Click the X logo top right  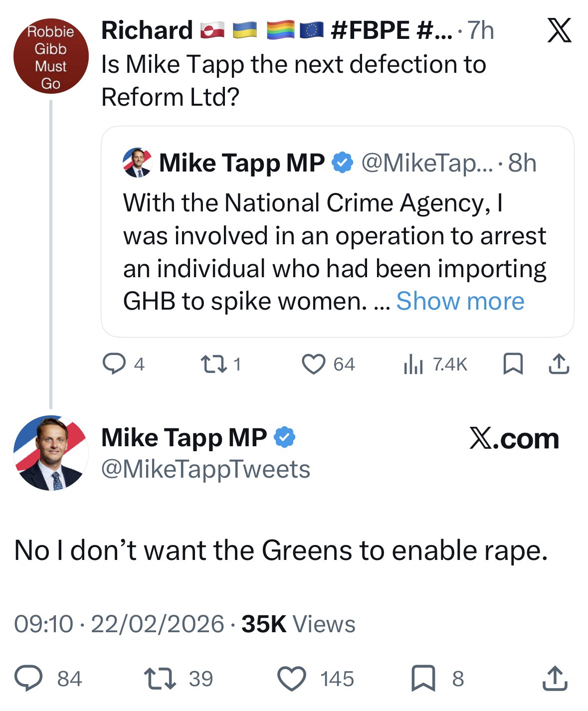[559, 31]
